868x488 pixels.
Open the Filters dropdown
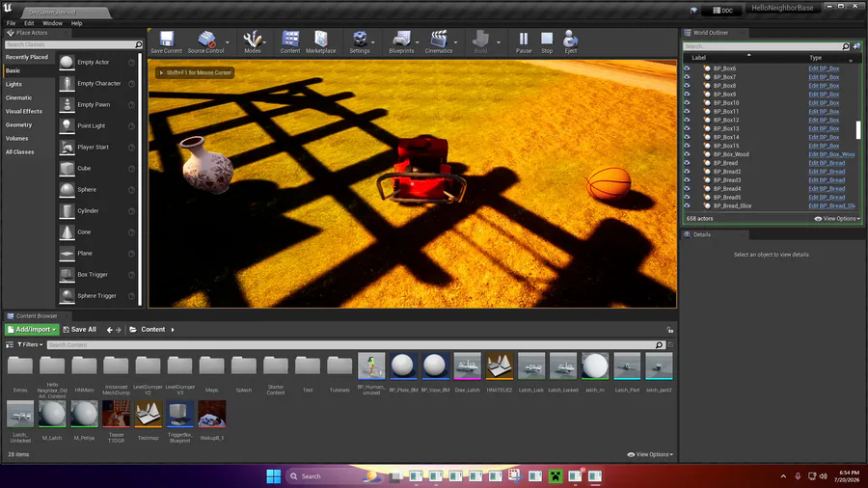30,344
